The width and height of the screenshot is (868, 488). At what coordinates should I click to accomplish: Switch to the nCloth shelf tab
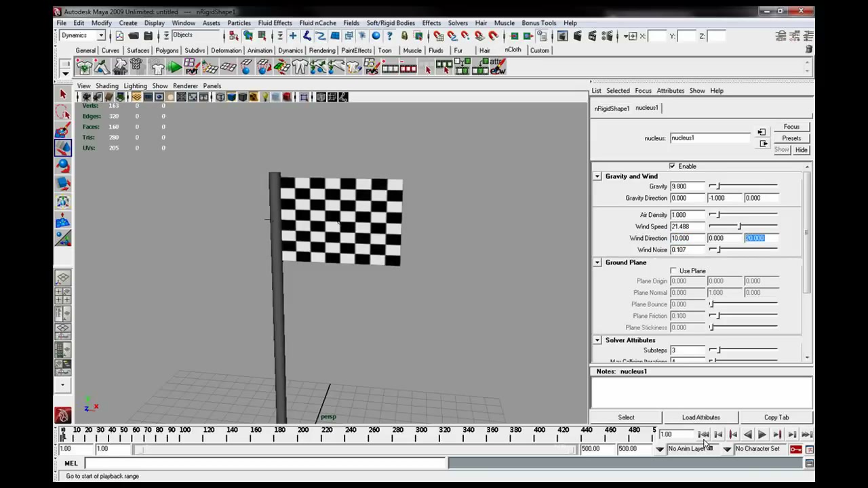[x=513, y=50]
